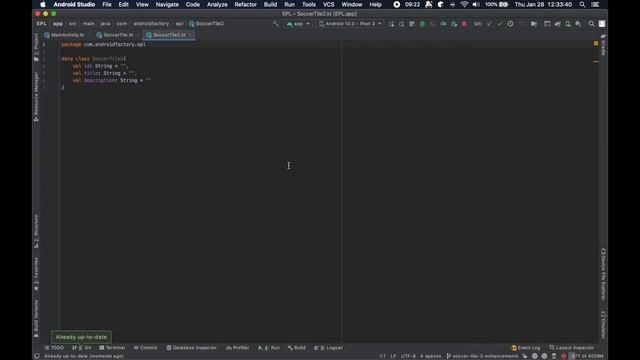The image size is (640, 360).
Task: Open the VCS menu
Action: tap(329, 4)
